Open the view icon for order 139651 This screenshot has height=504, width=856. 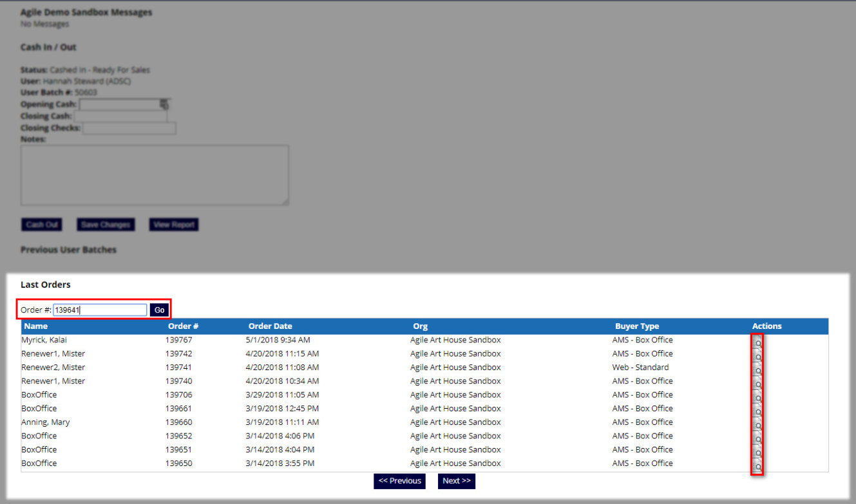(757, 453)
